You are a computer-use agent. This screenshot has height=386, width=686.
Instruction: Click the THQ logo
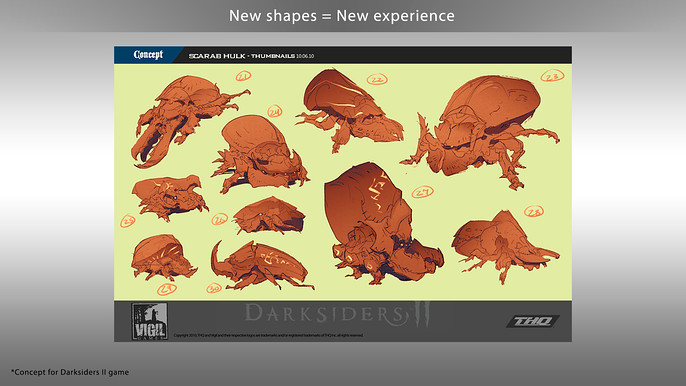point(533,322)
